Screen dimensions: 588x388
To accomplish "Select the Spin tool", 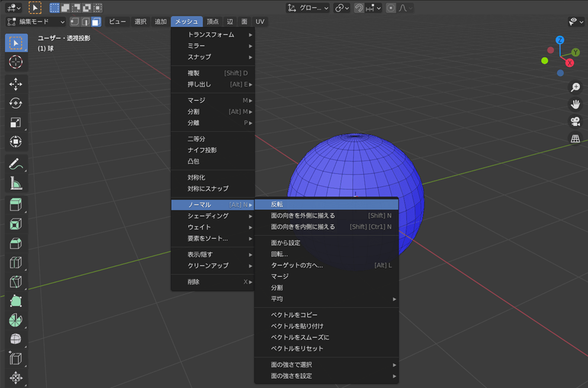I will tap(16, 319).
